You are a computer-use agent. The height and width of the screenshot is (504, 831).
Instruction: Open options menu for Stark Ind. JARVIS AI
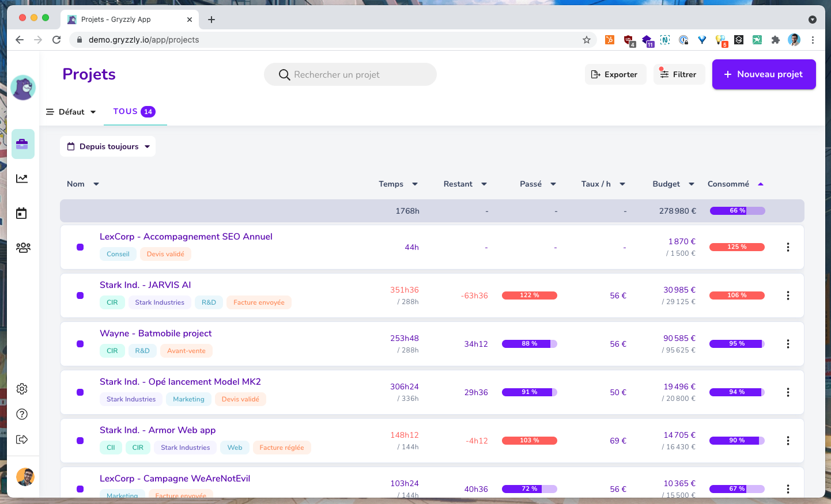(788, 295)
